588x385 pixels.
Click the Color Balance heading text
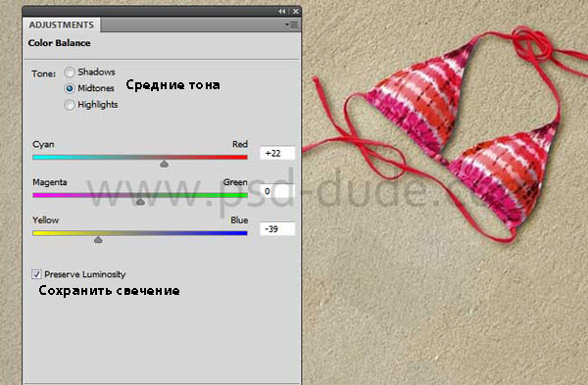[59, 43]
